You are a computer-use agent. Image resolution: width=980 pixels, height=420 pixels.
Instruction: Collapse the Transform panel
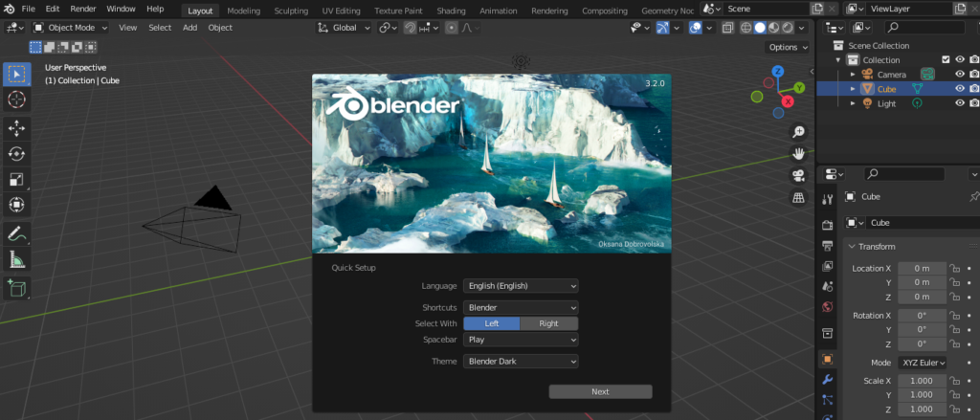point(852,247)
